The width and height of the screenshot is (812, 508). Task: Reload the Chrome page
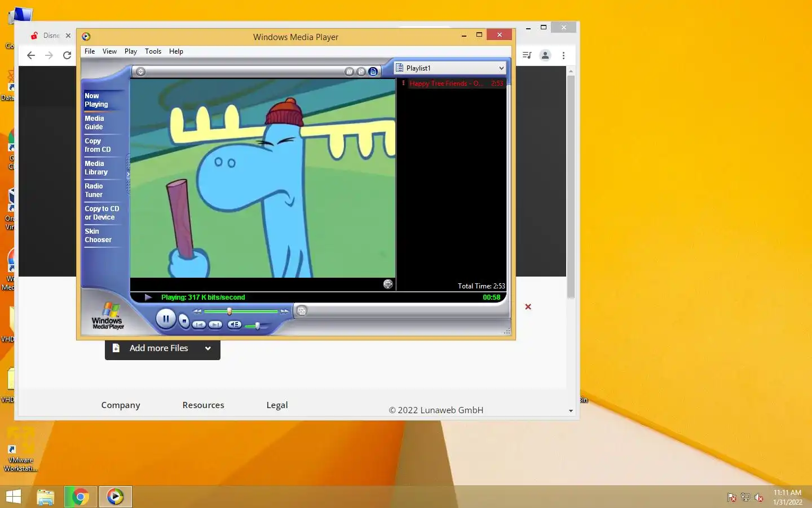[67, 55]
